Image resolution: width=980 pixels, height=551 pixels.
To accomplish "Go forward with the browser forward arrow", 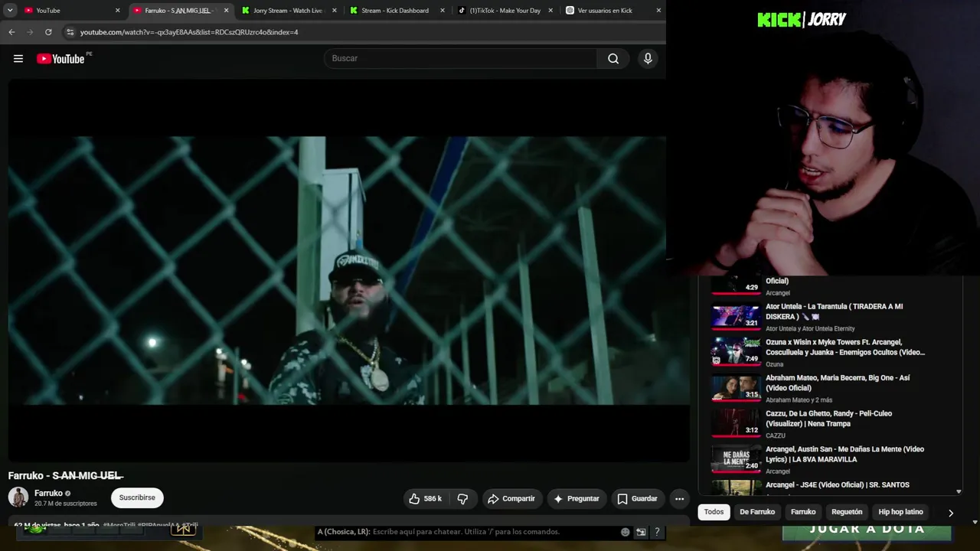I will pyautogui.click(x=30, y=32).
